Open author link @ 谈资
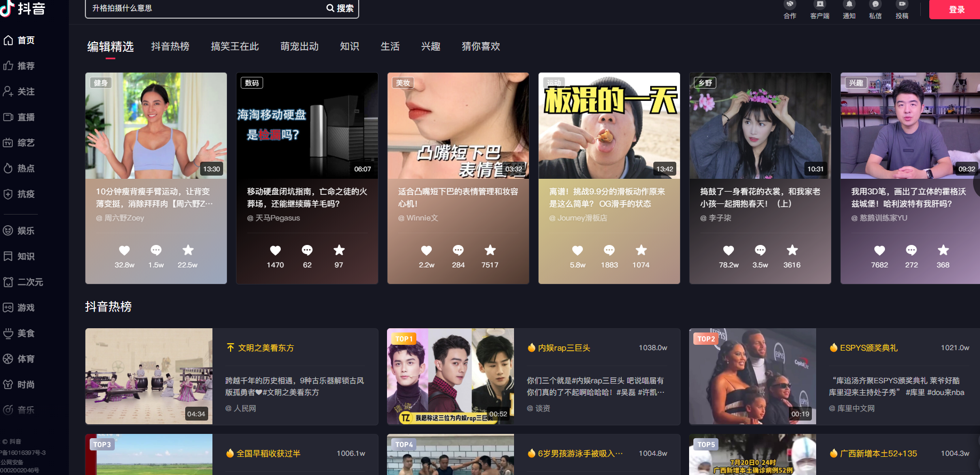980x475 pixels. tap(539, 408)
